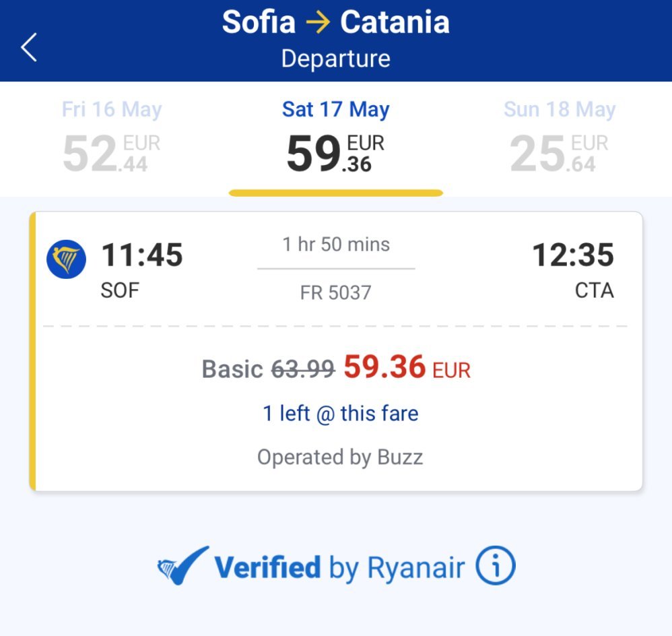The width and height of the screenshot is (672, 636).
Task: Open the info icon beside Verified by Ryanair
Action: pos(495,567)
